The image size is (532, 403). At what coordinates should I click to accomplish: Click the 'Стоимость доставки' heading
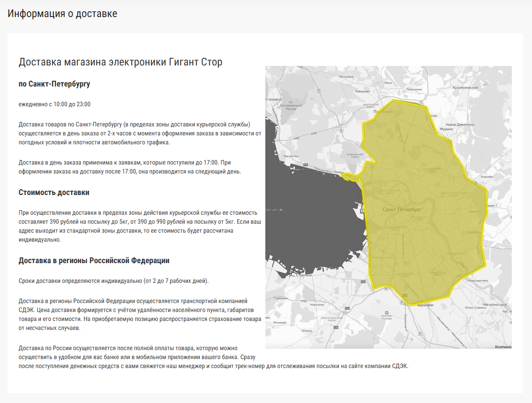(54, 192)
